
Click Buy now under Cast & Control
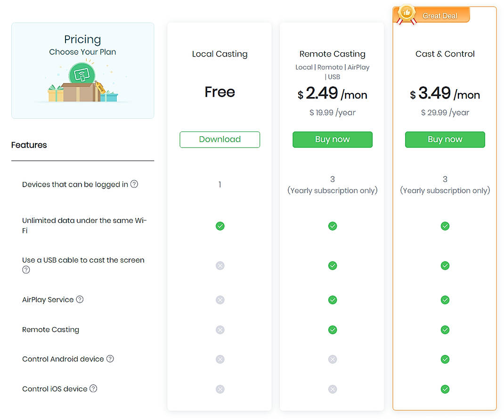click(x=445, y=140)
